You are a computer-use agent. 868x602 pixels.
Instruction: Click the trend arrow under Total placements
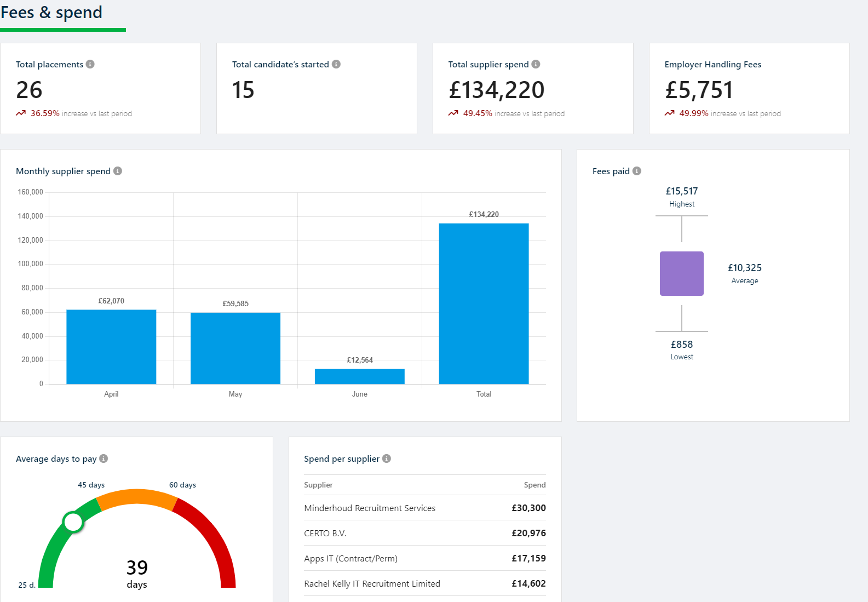21,113
